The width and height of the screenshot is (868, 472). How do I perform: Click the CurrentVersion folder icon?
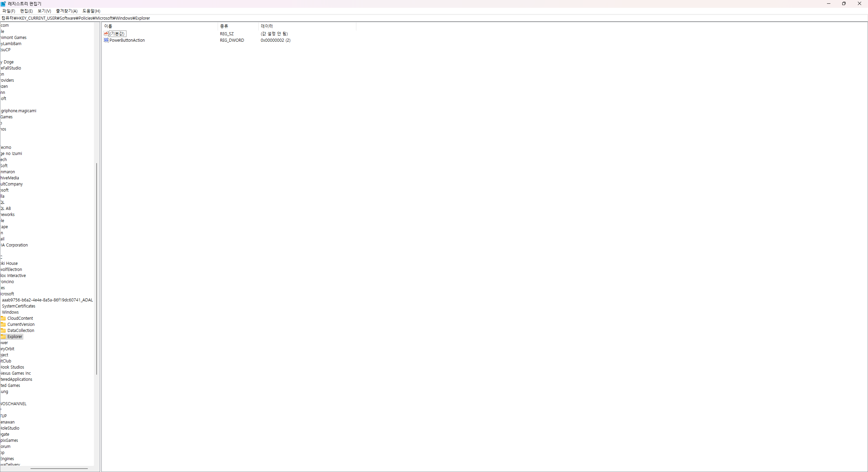point(3,324)
